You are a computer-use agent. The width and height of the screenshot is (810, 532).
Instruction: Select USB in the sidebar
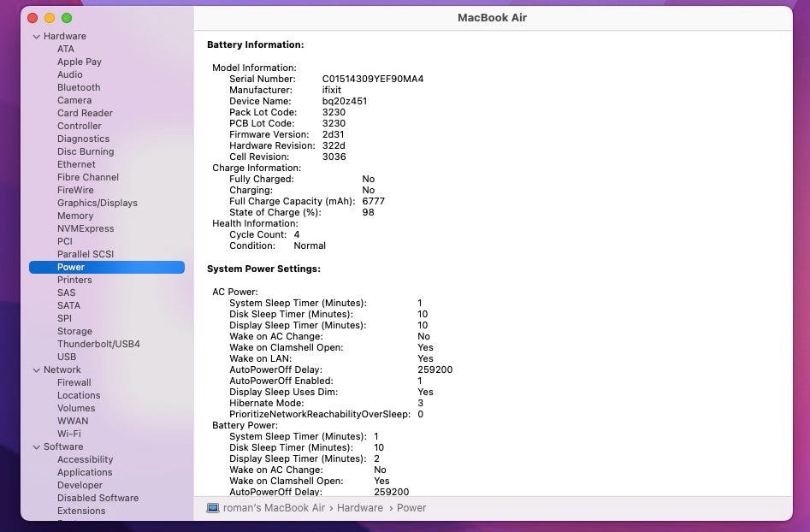[67, 357]
